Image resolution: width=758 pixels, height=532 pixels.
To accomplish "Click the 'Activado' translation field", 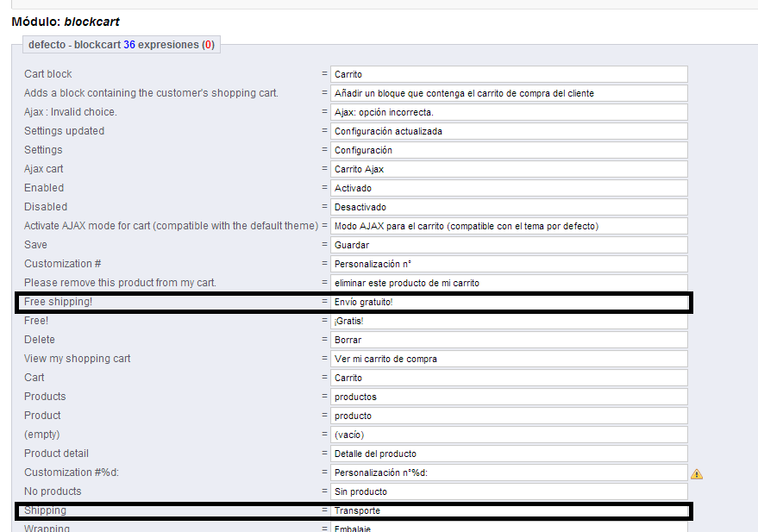I will [x=509, y=188].
